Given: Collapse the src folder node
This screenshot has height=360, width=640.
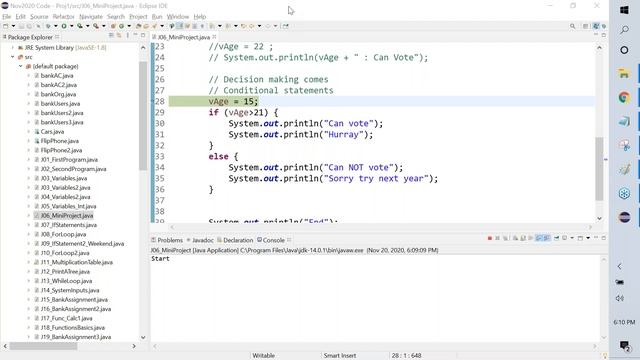Looking at the screenshot, I should pos(12,57).
